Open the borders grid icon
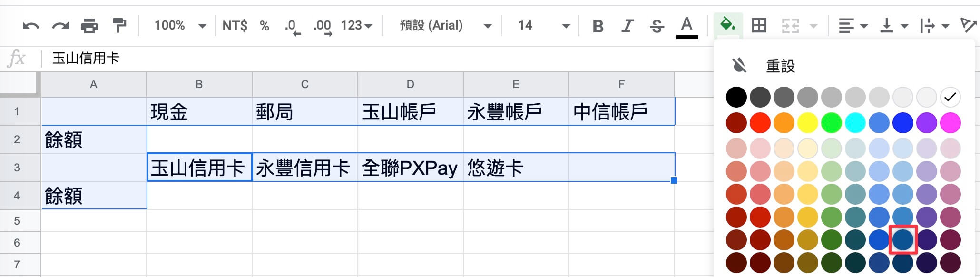 click(x=759, y=25)
